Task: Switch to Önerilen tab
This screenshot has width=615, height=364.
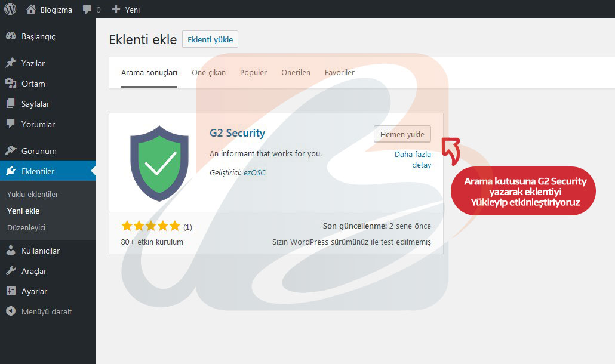Action: (x=296, y=72)
